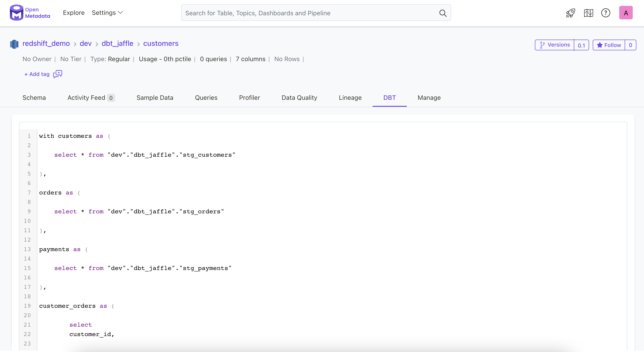Click the Versions button
Image resolution: width=644 pixels, height=352 pixels.
pos(554,45)
